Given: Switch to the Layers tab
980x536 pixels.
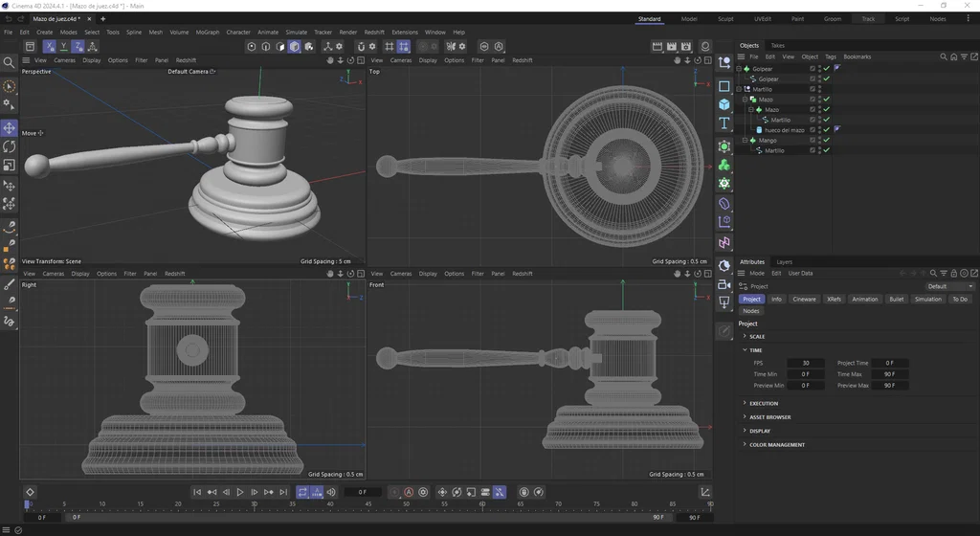Looking at the screenshot, I should click(x=785, y=262).
